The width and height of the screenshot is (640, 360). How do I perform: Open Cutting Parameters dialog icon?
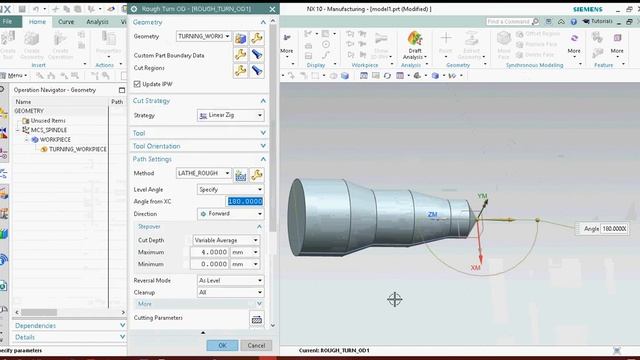coord(257,320)
